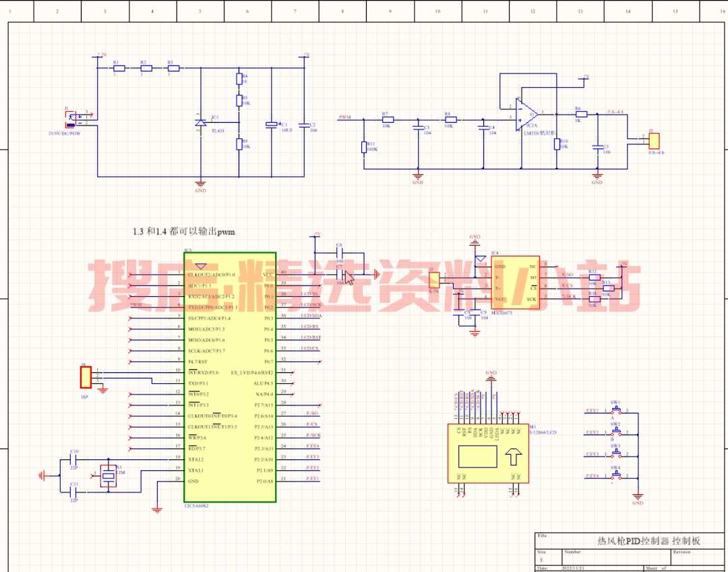The image size is (728, 572).
Task: Select the J1 DC power jack symbol
Action: [71, 119]
